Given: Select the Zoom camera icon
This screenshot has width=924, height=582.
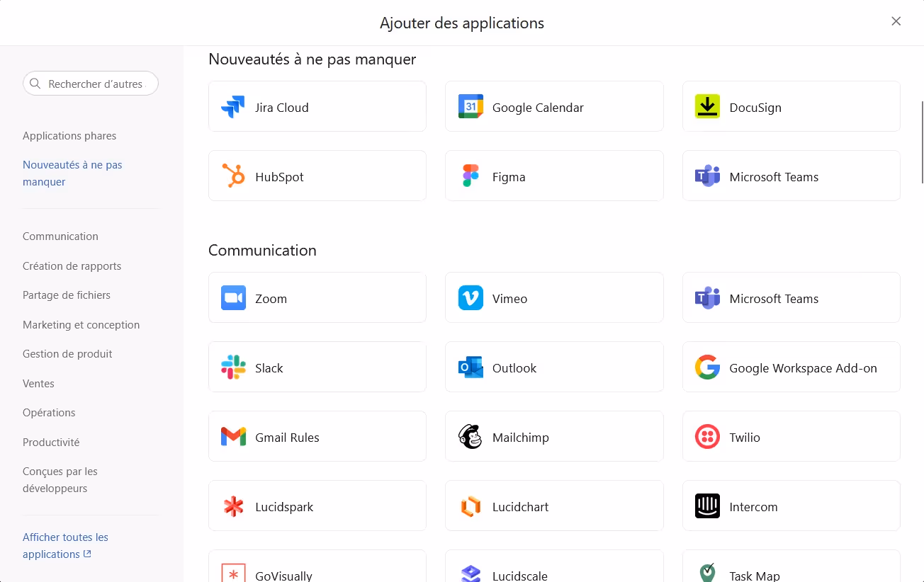Looking at the screenshot, I should [x=232, y=298].
